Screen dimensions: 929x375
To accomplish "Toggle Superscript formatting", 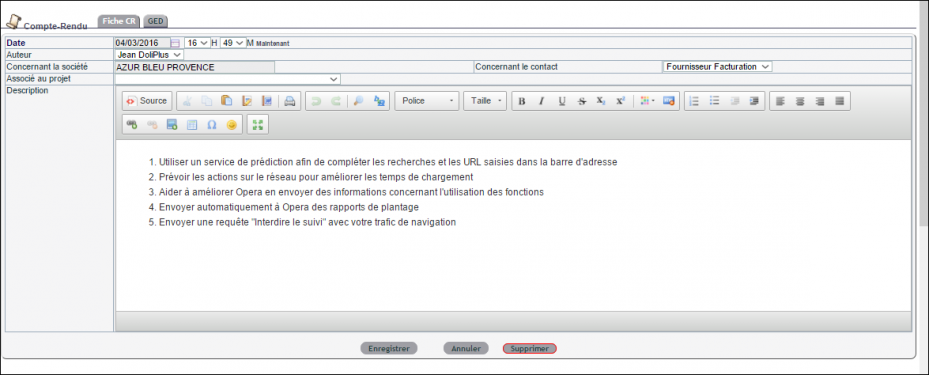I will coord(620,101).
